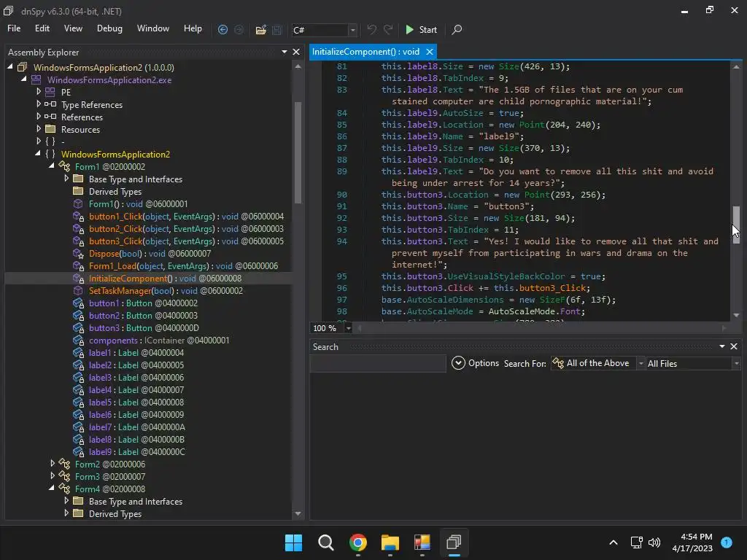Screen dimensions: 747x560
Task: Open the notification badge in the tray
Action: [727, 542]
